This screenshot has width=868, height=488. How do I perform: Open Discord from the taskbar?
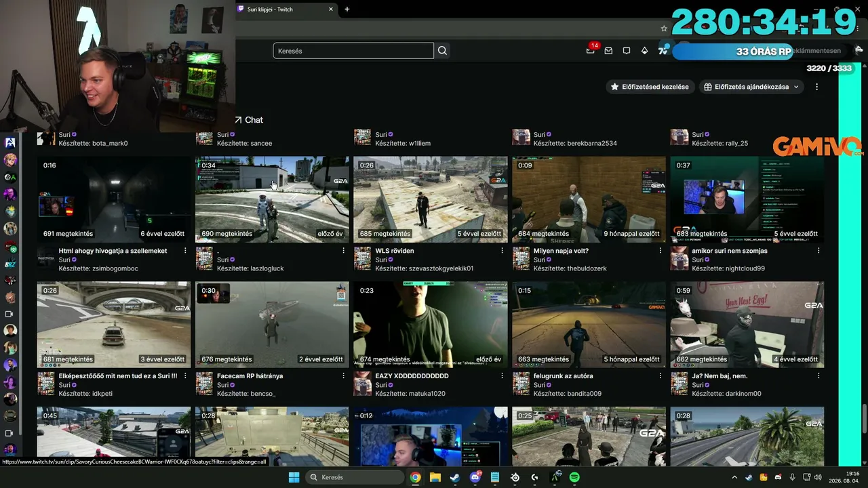(475, 477)
